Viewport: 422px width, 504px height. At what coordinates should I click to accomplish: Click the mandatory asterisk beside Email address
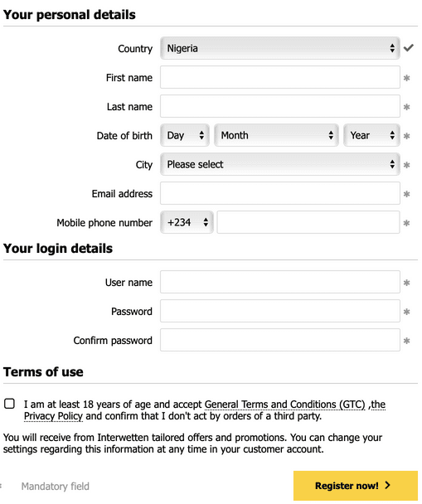pos(406,194)
